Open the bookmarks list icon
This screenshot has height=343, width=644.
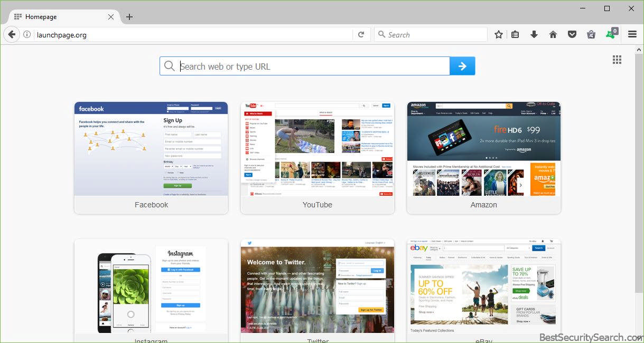pyautogui.click(x=515, y=35)
